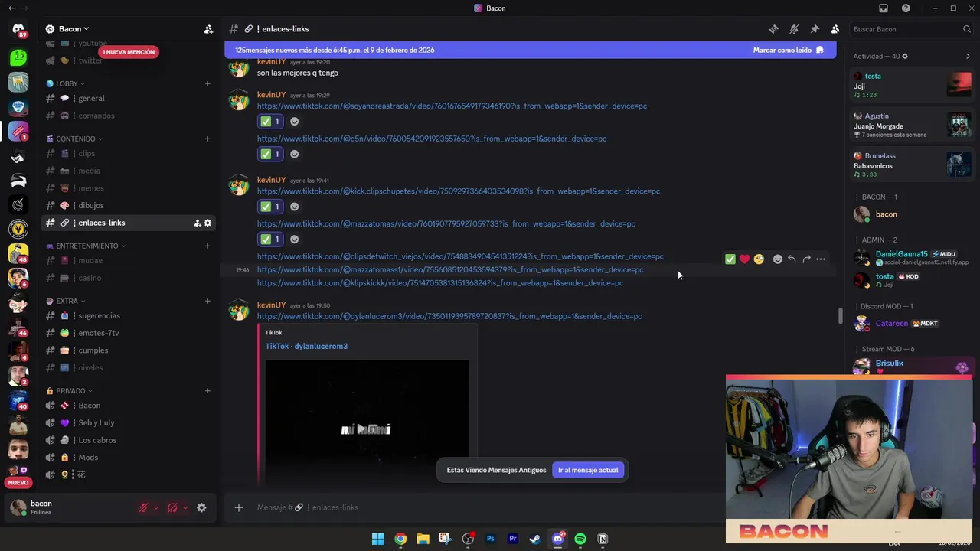The height and width of the screenshot is (551, 980).
Task: Open Photoshop from the Windows taskbar
Action: pyautogui.click(x=491, y=539)
